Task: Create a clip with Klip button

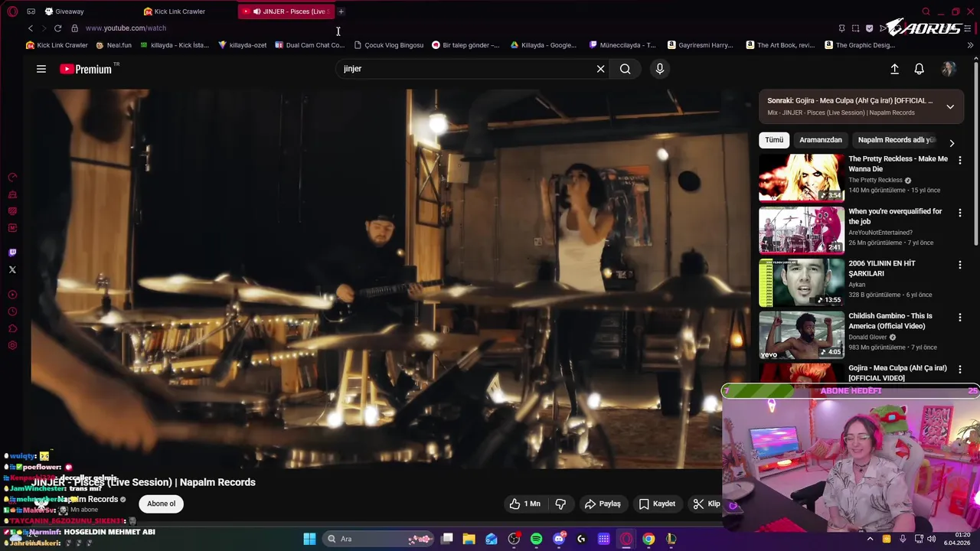Action: (x=706, y=504)
